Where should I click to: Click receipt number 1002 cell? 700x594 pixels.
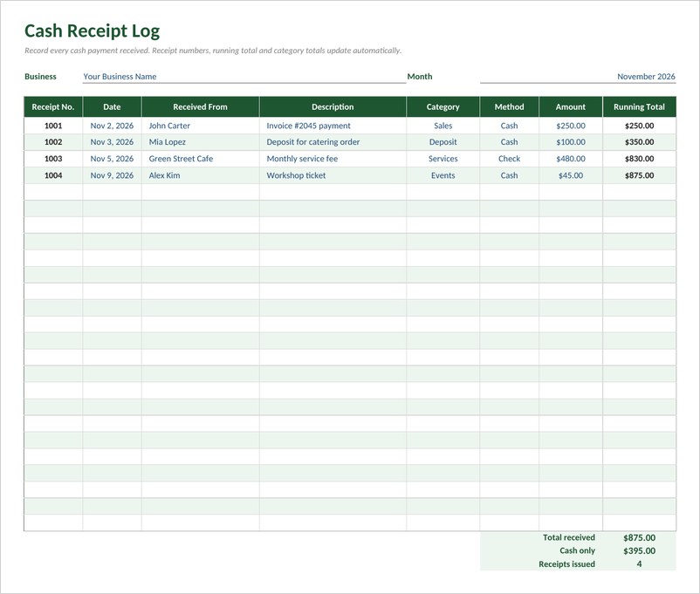(53, 142)
